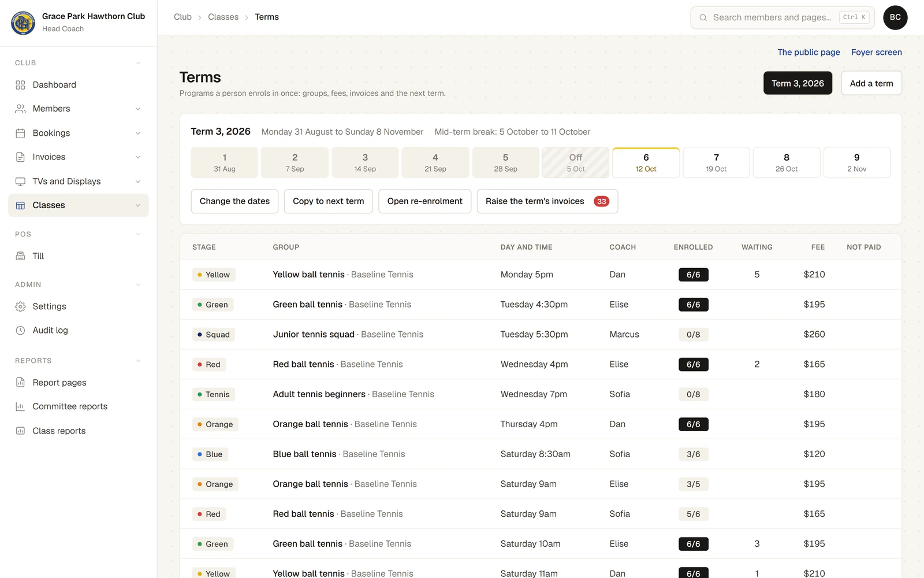Open the BC user avatar

coord(895,17)
